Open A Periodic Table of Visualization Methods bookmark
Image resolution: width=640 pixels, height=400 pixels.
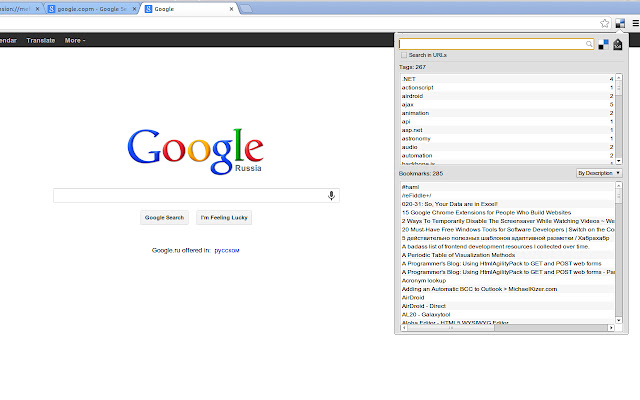tap(507, 255)
